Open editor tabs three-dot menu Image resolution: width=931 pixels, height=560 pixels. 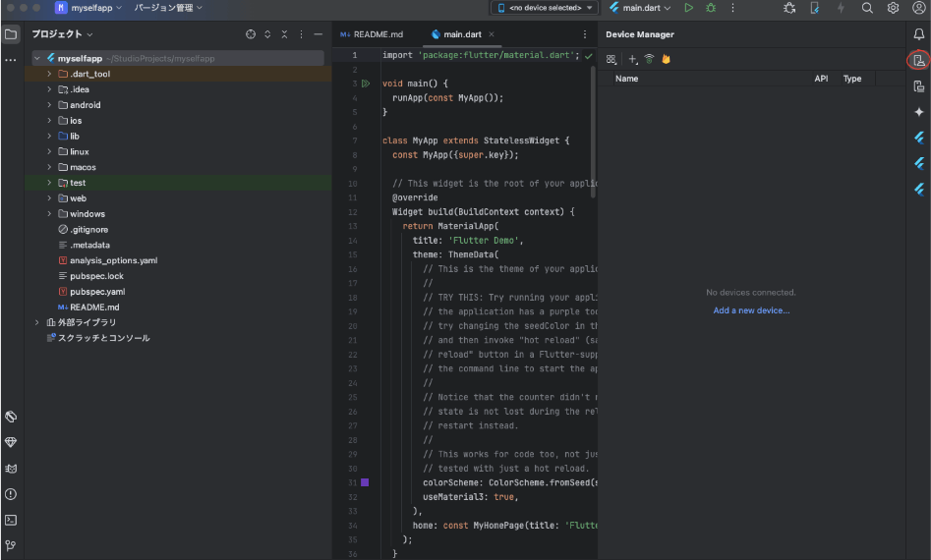tap(585, 34)
